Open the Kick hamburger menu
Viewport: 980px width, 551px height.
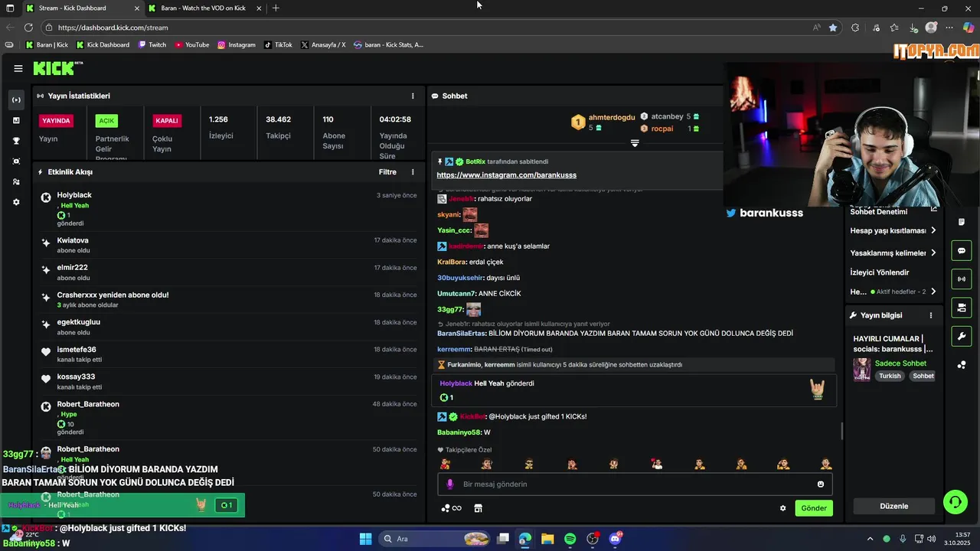pos(18,68)
